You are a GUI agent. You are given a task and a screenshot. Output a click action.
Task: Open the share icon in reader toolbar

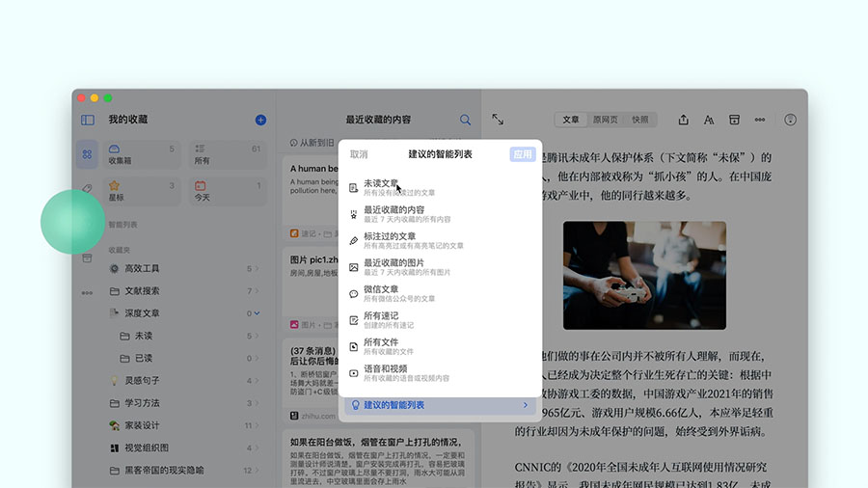(x=684, y=120)
